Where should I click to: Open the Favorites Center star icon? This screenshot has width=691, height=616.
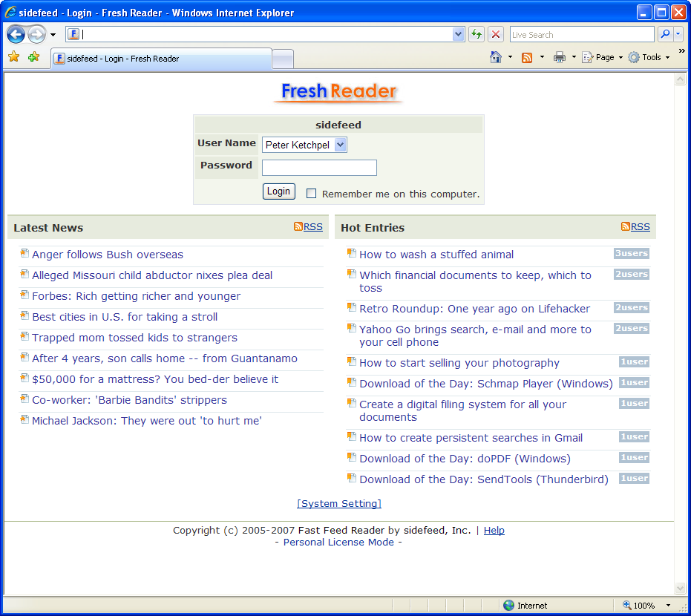(14, 56)
